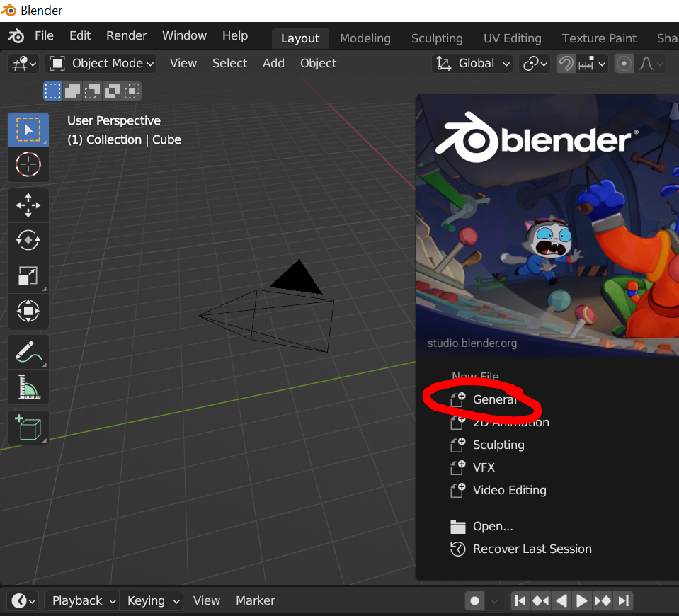Open the editor type dropdown
This screenshot has height=616, width=679.
click(x=23, y=64)
